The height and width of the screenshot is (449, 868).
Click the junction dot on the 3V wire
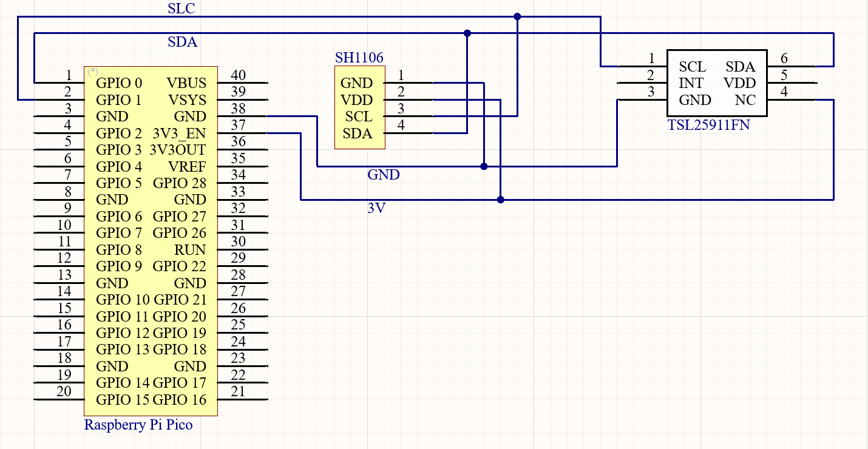[500, 199]
